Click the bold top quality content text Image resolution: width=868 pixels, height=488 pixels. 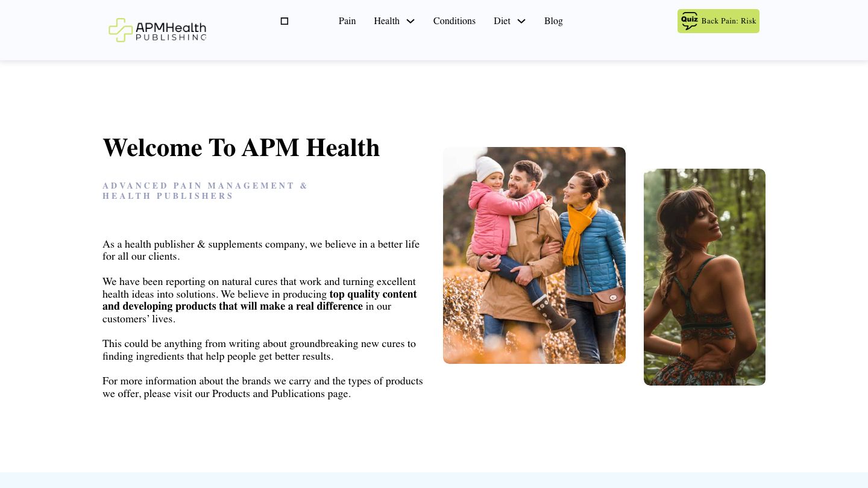373,294
